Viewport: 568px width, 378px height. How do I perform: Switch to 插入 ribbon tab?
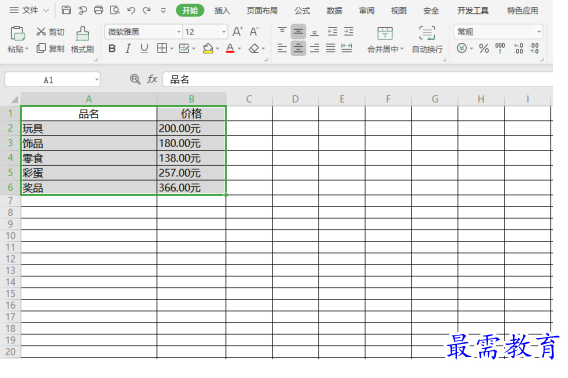click(222, 11)
